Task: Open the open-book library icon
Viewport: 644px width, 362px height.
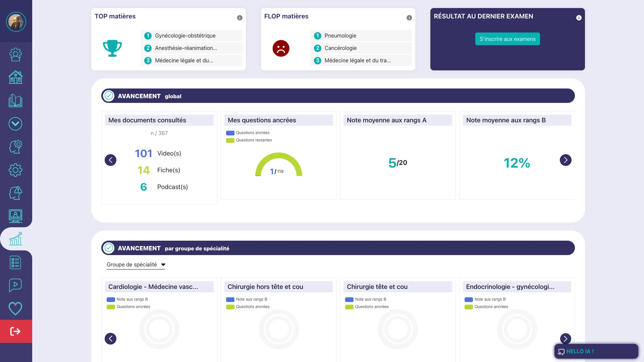Action: 15,101
